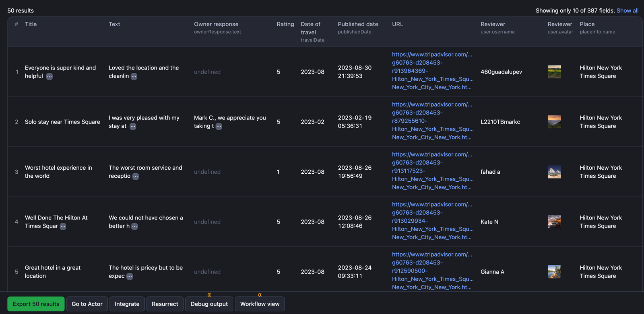Open TripAdvisor URL for review r913964369
The width and height of the screenshot is (644, 314).
click(x=431, y=71)
